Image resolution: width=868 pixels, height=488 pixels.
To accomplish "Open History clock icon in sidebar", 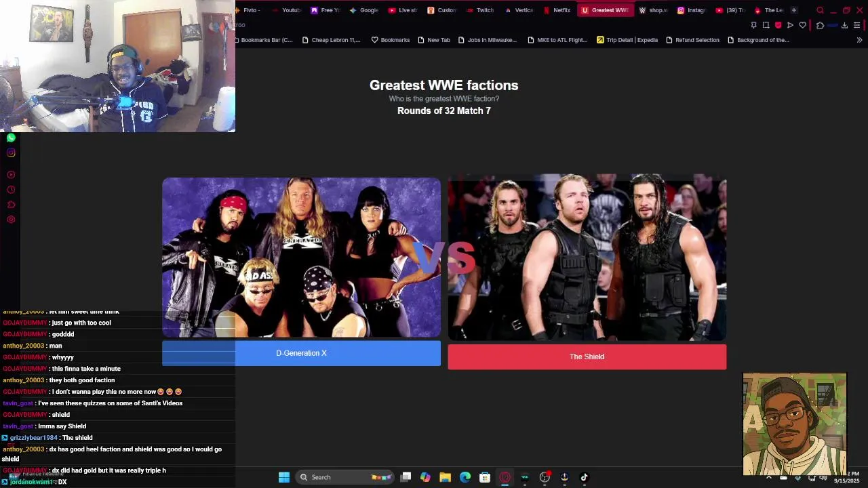I will tap(11, 190).
